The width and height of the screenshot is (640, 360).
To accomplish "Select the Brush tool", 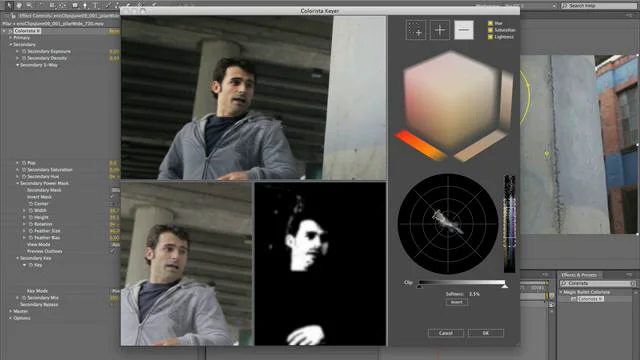I will coord(108,5).
